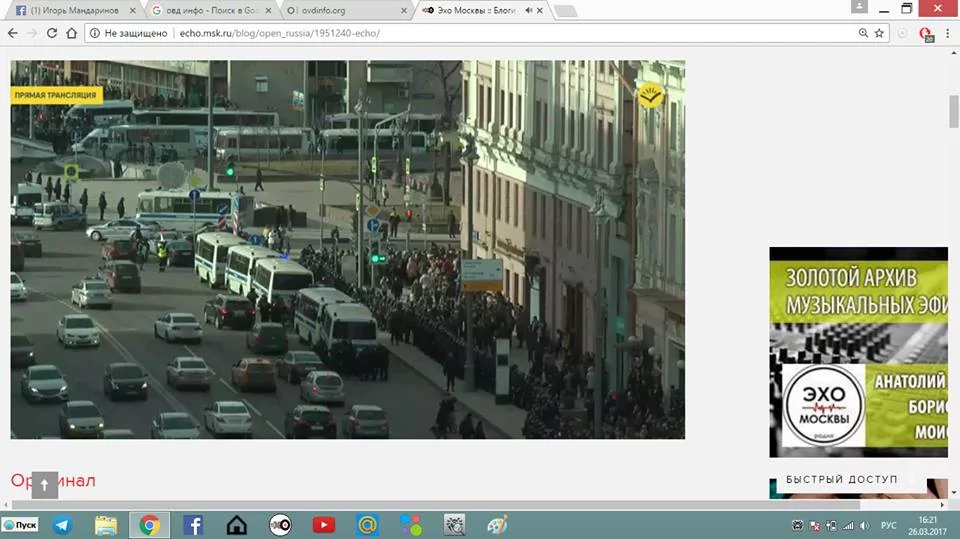Mute the Echo Moskvy tab audio

point(528,10)
